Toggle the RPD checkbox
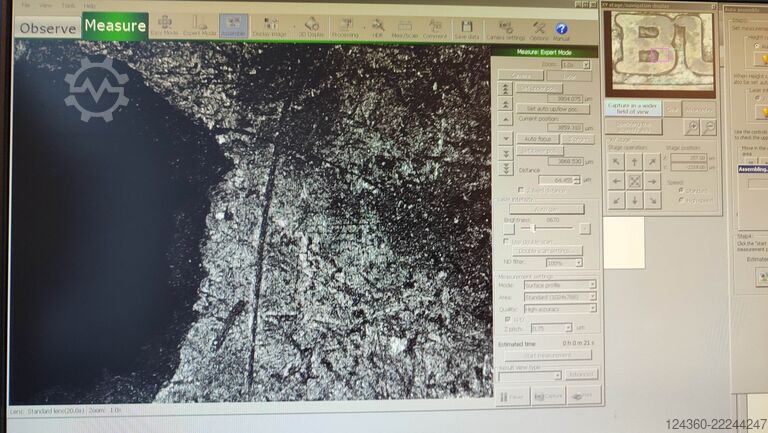This screenshot has height=433, width=768. click(x=508, y=319)
